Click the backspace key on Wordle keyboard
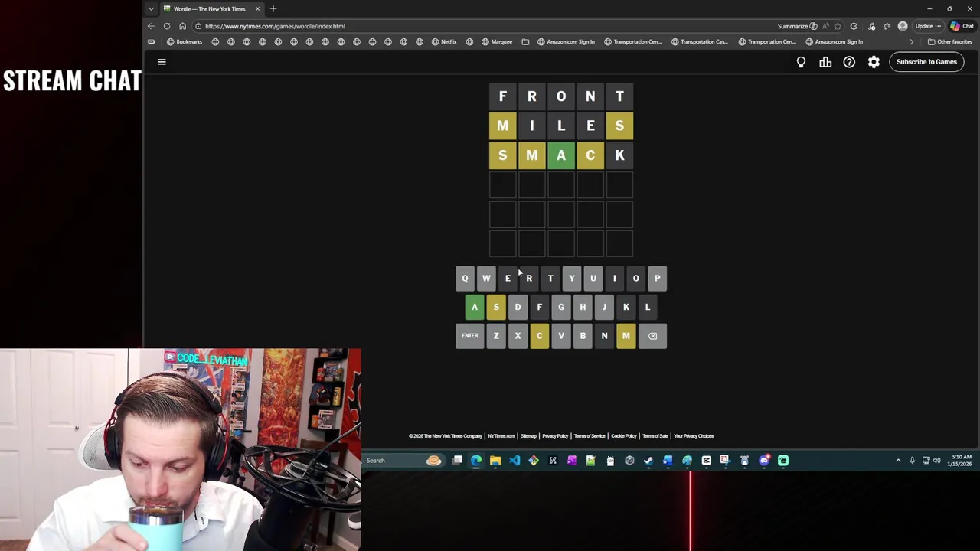 (652, 336)
